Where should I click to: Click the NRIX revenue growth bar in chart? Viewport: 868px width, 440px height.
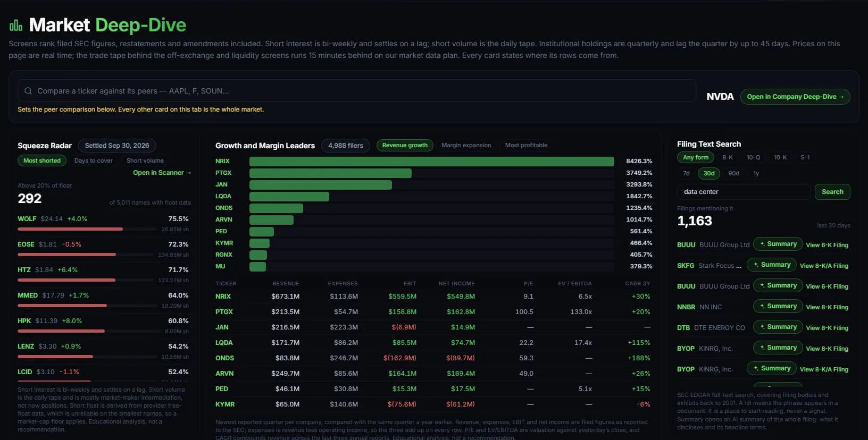click(x=432, y=161)
